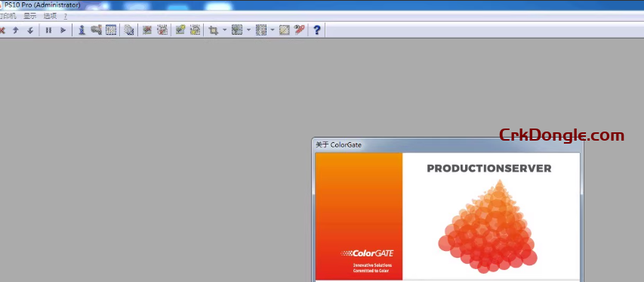The width and height of the screenshot is (644, 282).
Task: Click the stacked pages copy icon
Action: (129, 30)
